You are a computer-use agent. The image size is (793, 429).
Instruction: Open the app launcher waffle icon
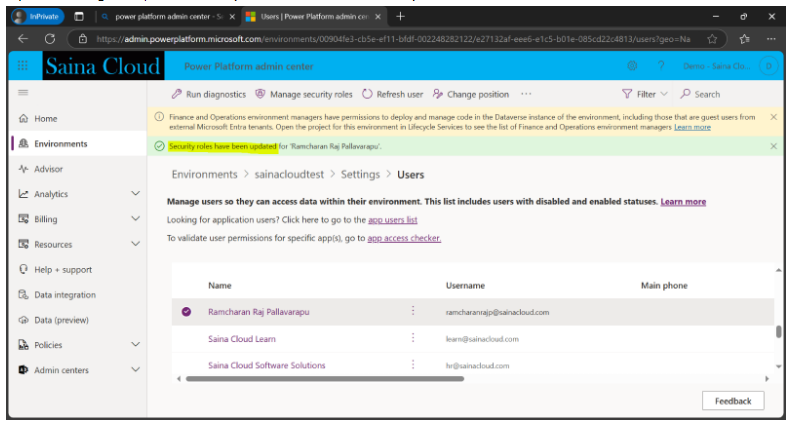23,66
